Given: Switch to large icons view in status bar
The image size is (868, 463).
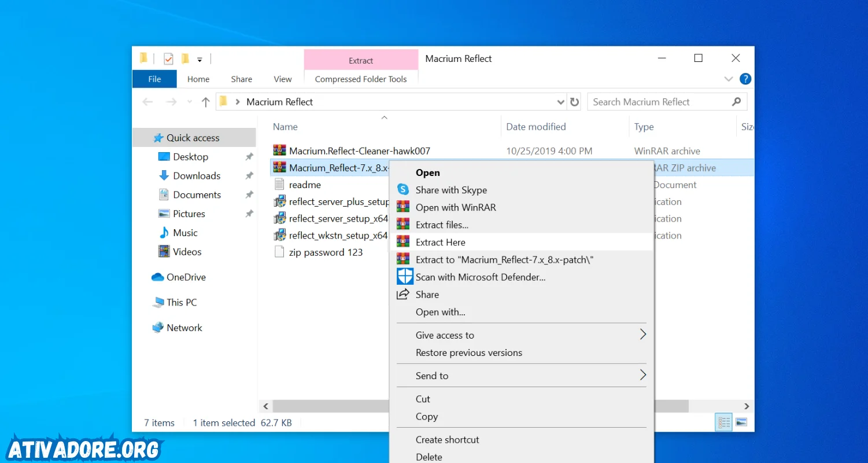Looking at the screenshot, I should point(741,422).
